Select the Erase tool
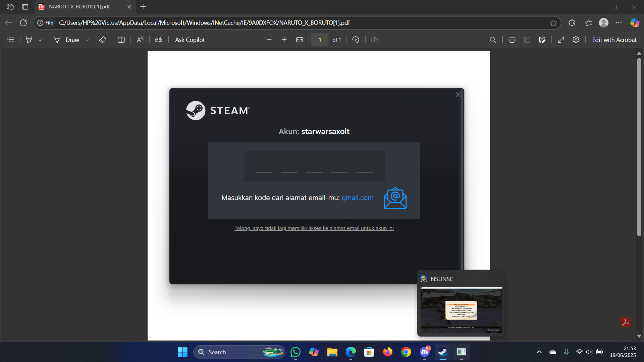The height and width of the screenshot is (362, 644). (102, 40)
